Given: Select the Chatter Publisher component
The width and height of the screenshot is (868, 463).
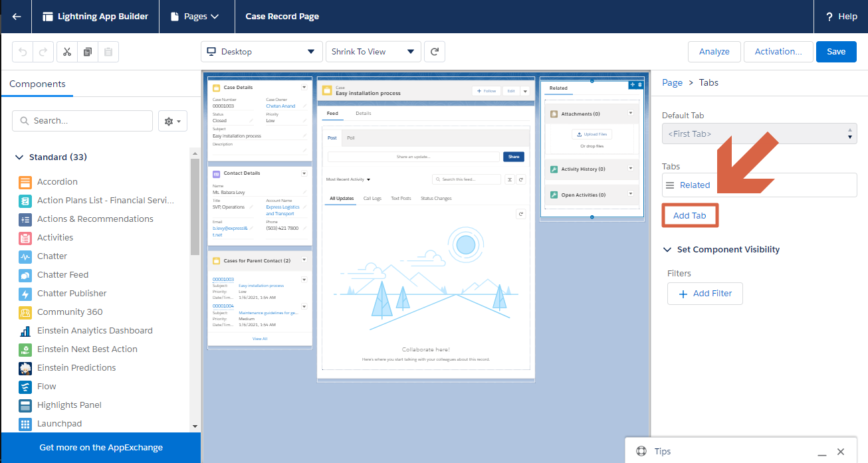Looking at the screenshot, I should point(72,294).
